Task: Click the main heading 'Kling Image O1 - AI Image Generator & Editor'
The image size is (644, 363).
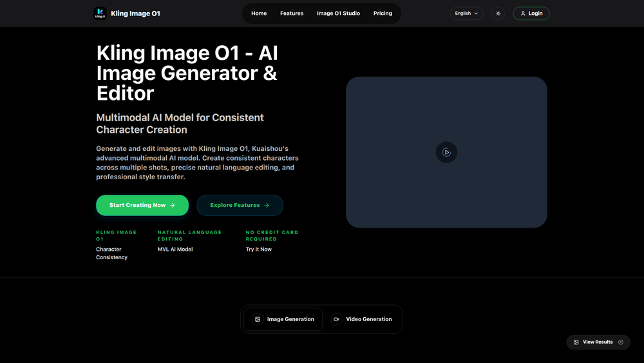Action: pos(187,73)
